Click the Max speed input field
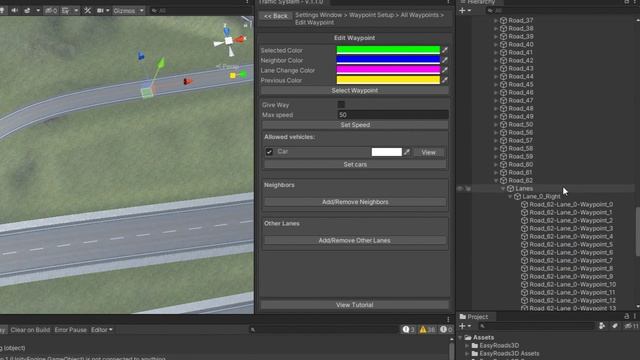 point(393,115)
